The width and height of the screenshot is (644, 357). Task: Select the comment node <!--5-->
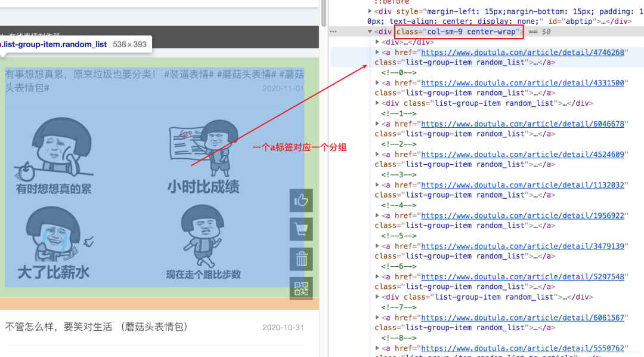point(399,236)
